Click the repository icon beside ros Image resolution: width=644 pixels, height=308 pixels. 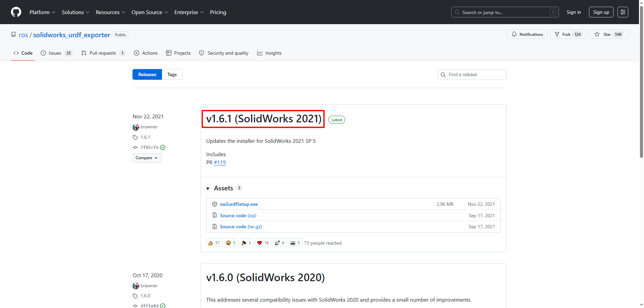[x=13, y=35]
